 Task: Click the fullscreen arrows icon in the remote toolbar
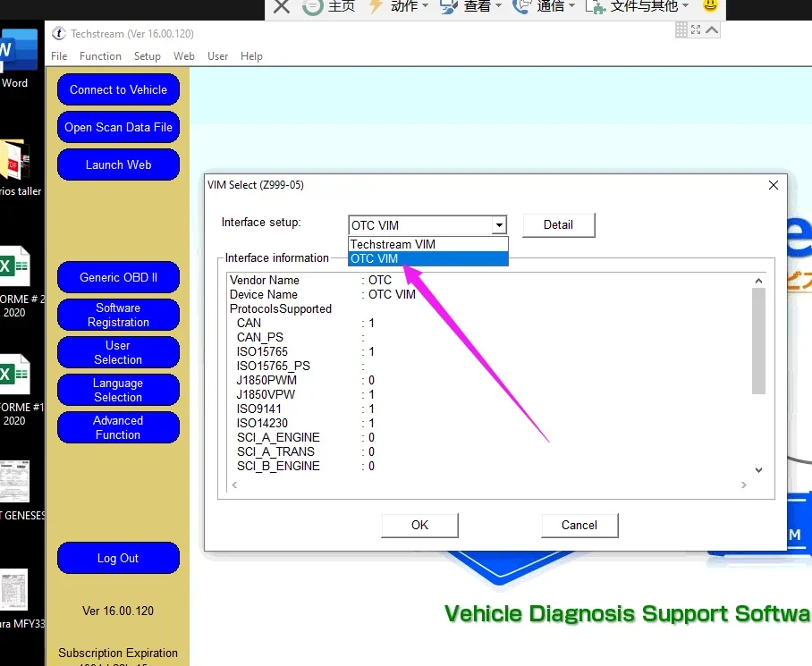696,30
